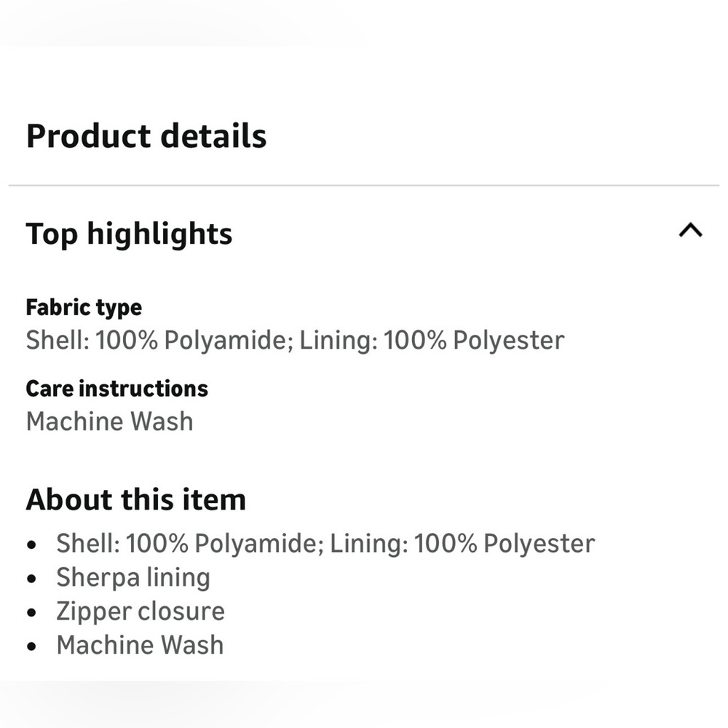
Task: Click the bullet dot beside Zipper closure
Action: point(31,612)
